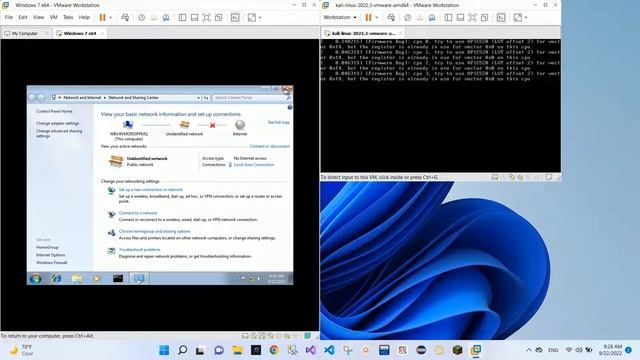Click Connect or disconnect link
Image resolution: width=640 pixels, height=360 pixels.
click(x=269, y=146)
